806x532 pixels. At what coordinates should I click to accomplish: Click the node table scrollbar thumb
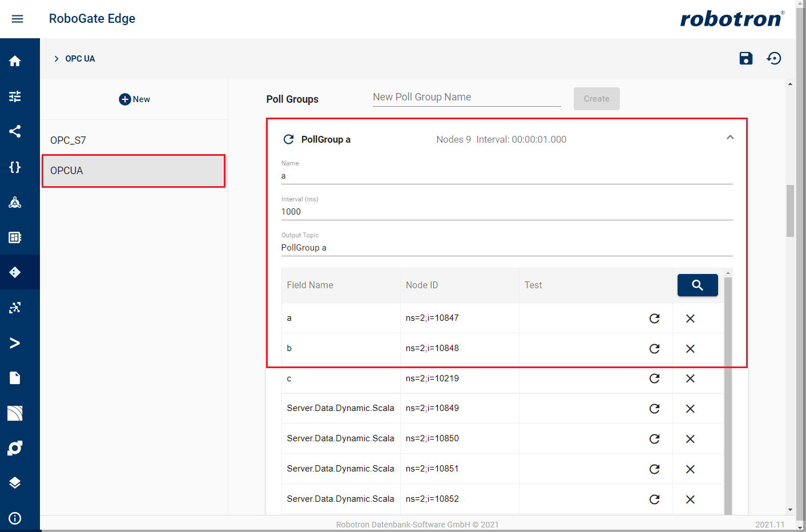tap(728, 396)
